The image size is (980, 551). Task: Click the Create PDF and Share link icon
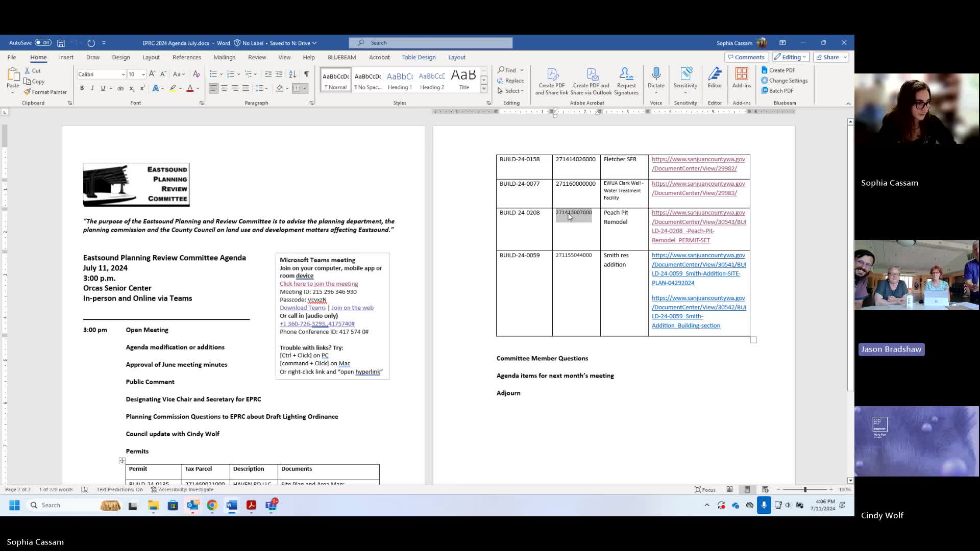tap(552, 74)
